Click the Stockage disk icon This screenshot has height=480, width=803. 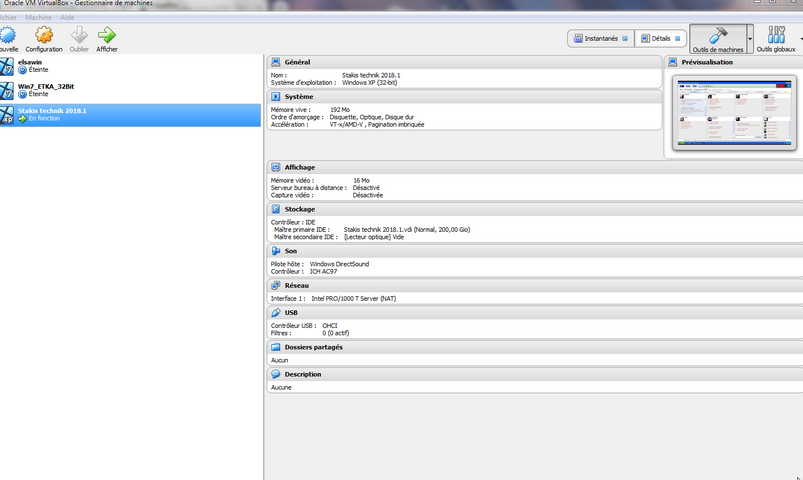coord(276,209)
